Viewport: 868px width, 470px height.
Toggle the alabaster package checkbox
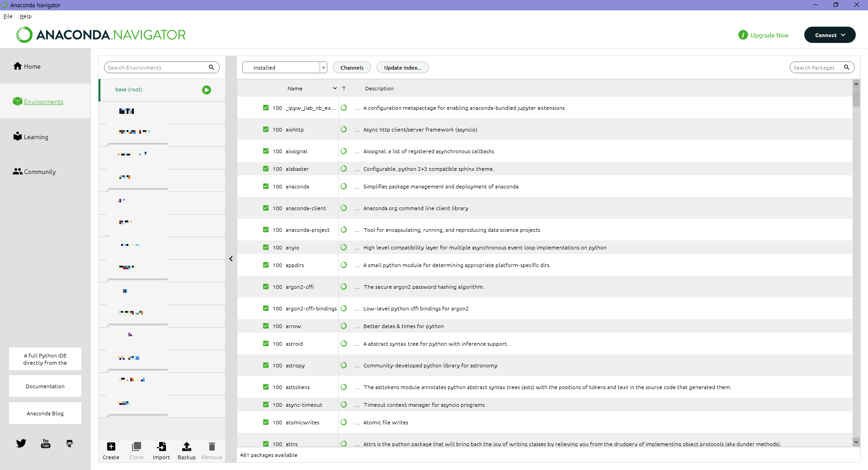(266, 169)
